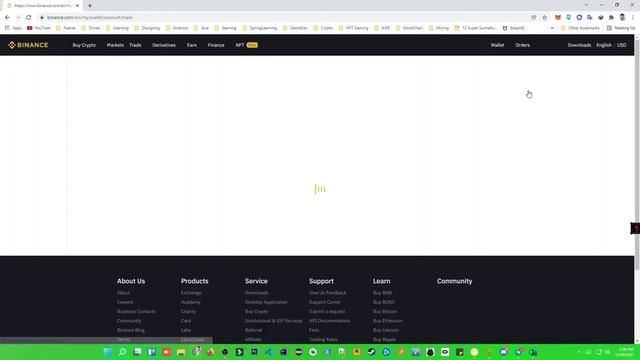Click Referral under Service

[x=253, y=330]
